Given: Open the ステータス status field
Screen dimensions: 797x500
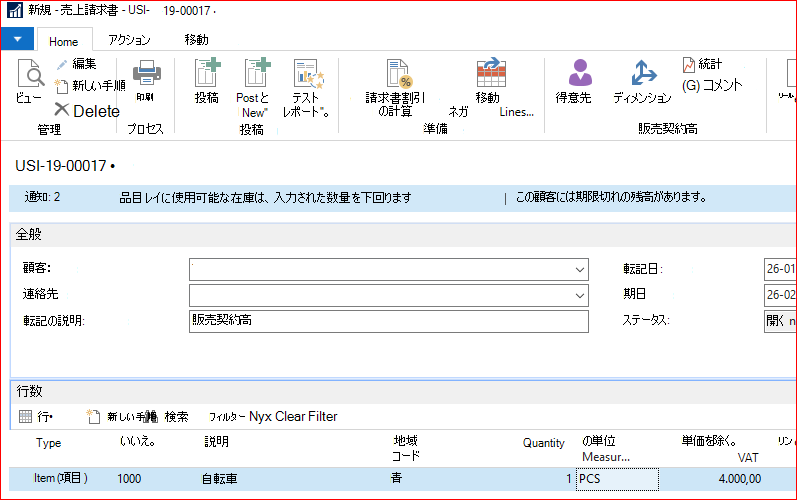Looking at the screenshot, I should 780,321.
